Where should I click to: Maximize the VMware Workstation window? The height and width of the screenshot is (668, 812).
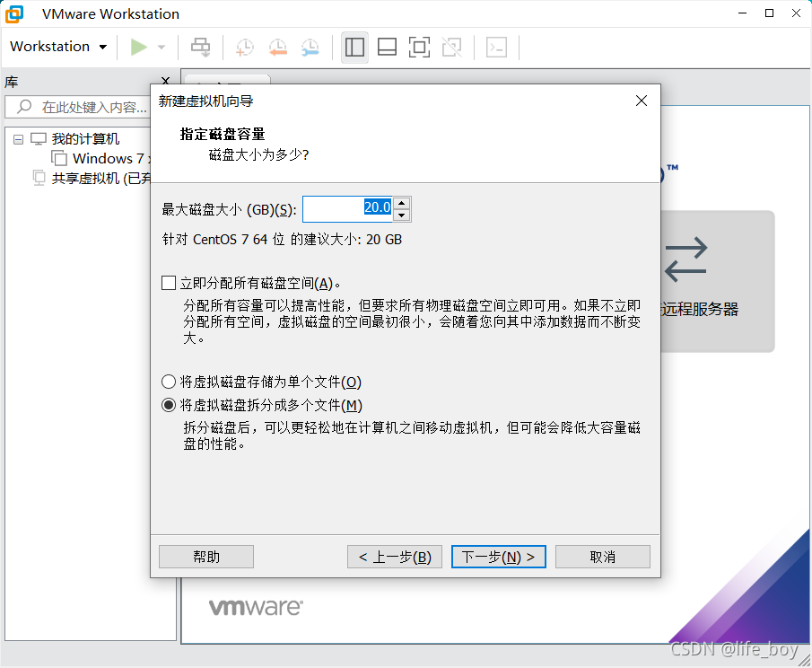(x=770, y=13)
